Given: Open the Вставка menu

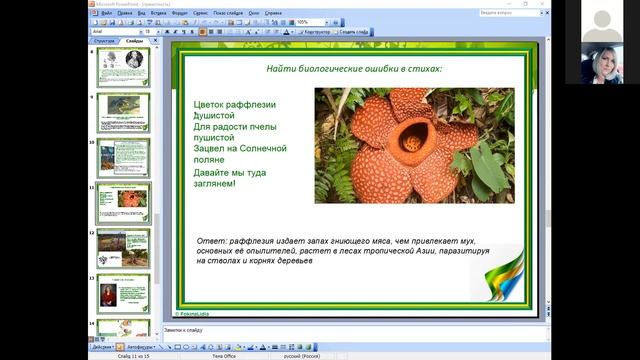Looking at the screenshot, I should pyautogui.click(x=158, y=13).
